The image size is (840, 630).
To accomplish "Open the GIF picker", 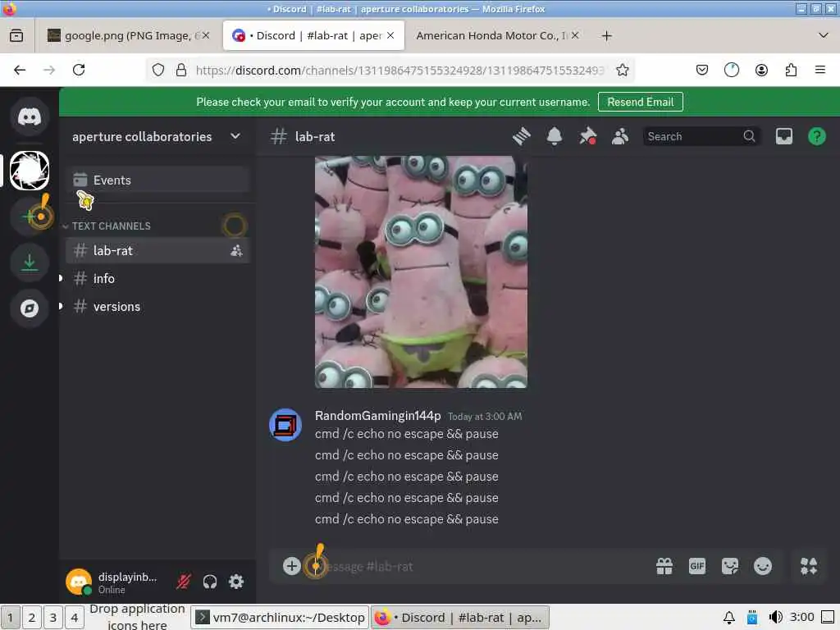I will 697,566.
